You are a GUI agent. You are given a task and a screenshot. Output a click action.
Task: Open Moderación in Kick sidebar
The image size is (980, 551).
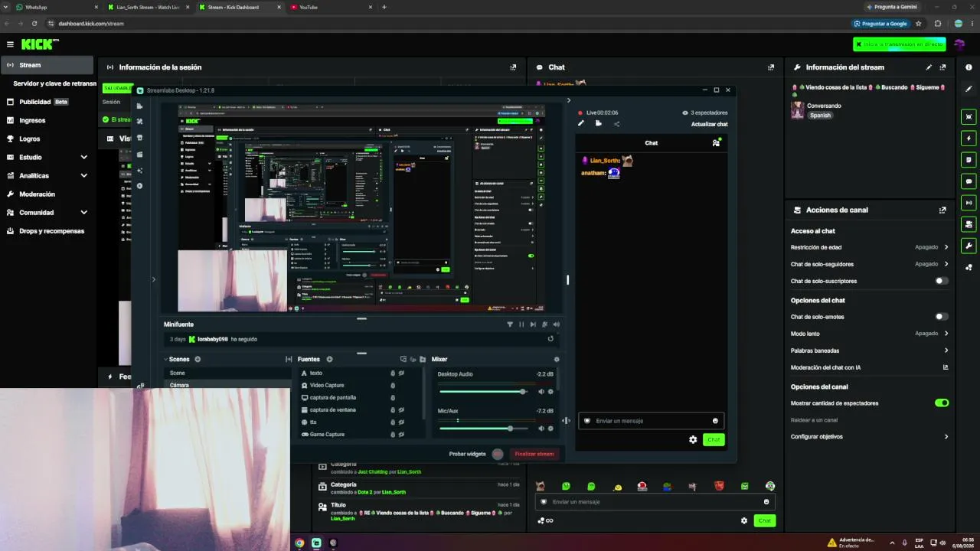(x=47, y=194)
